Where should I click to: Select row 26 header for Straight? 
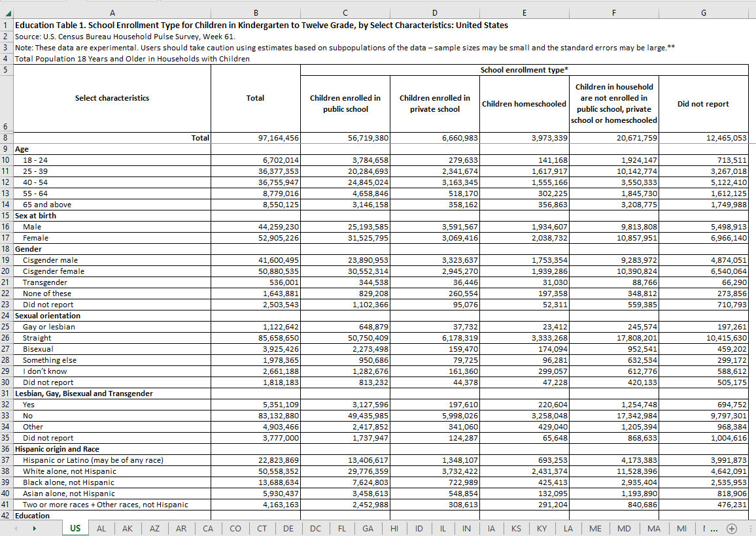[x=6, y=338]
